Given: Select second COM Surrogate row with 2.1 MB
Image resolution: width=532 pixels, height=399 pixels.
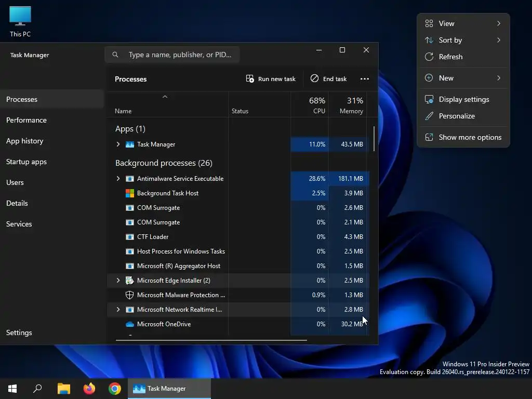Looking at the screenshot, I should click(238, 222).
